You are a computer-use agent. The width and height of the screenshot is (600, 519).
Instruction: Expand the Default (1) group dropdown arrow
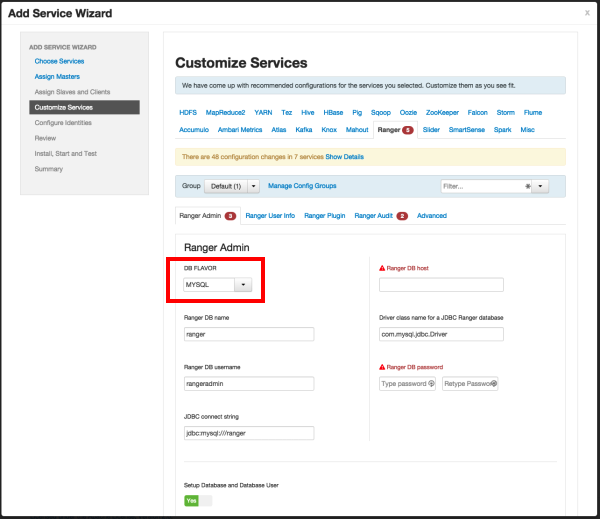point(253,186)
